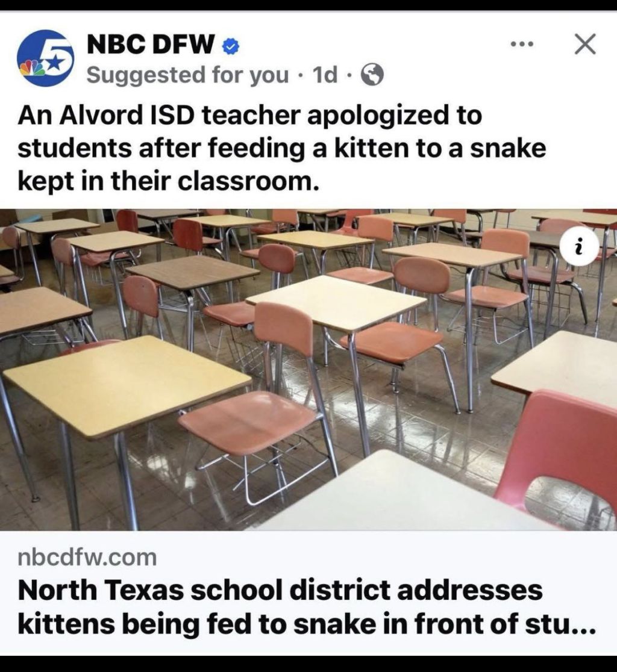Screen dimensions: 617x672
Task: Click the NBC DFW page name
Action: coord(151,44)
